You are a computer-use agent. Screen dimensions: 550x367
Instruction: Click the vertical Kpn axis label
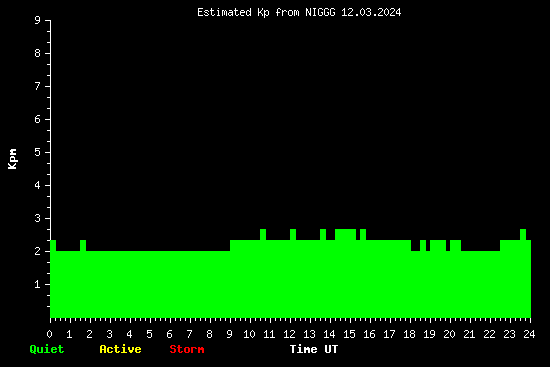pos(12,159)
